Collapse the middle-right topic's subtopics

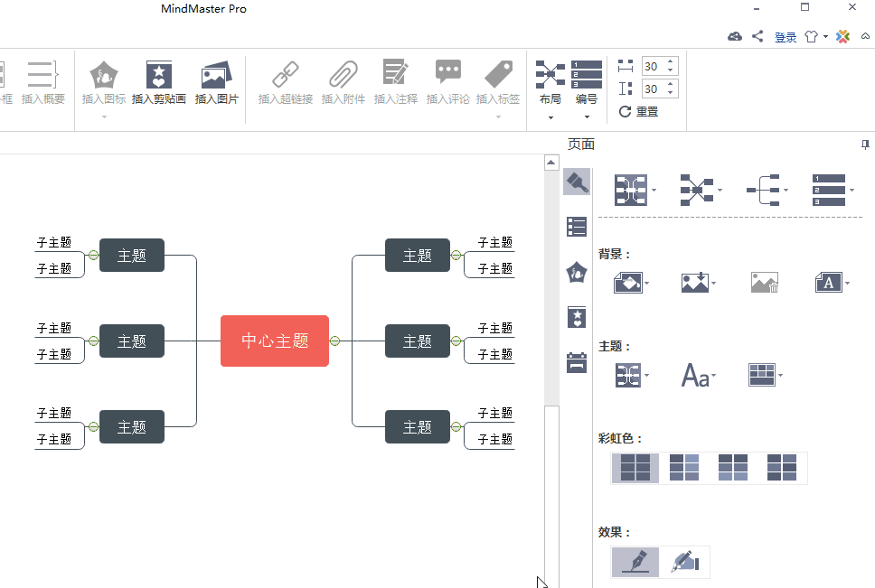(x=456, y=341)
